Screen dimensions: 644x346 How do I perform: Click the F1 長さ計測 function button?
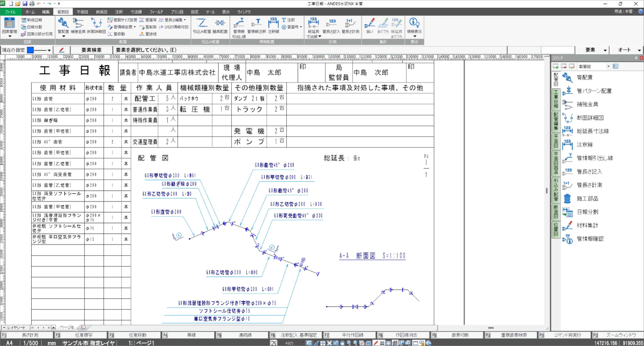(x=27, y=335)
